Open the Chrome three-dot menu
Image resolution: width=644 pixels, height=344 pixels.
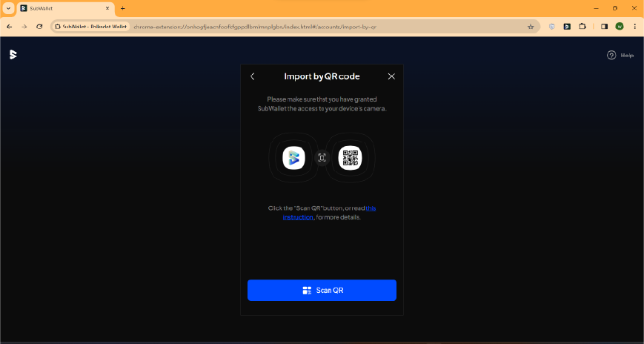(634, 26)
